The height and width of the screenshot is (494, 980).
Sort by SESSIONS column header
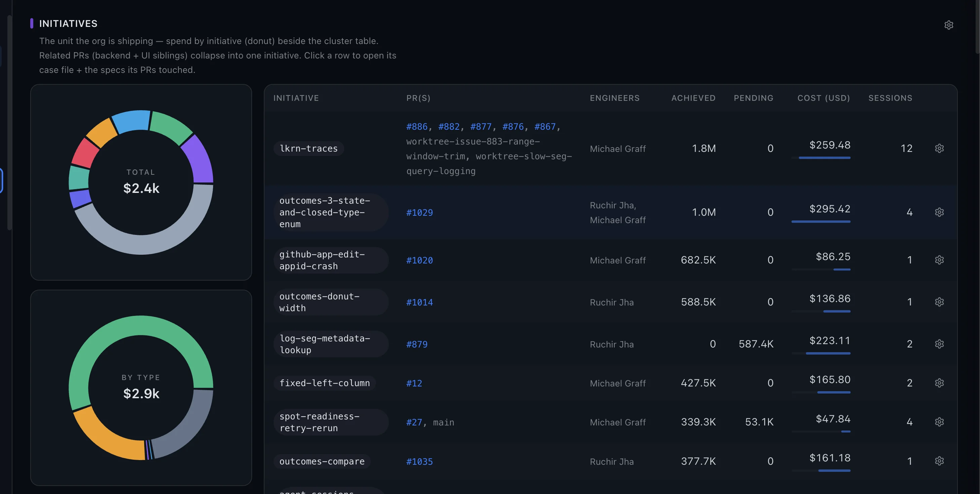click(890, 98)
